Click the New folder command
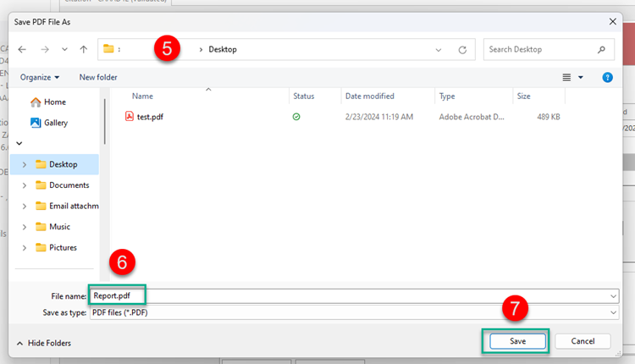 [x=98, y=77]
